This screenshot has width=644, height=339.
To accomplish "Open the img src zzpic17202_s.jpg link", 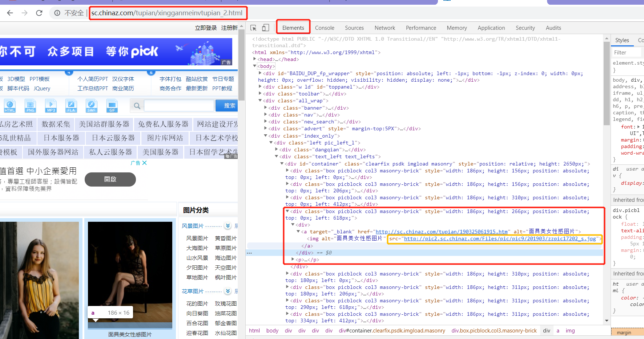I will tap(500, 238).
